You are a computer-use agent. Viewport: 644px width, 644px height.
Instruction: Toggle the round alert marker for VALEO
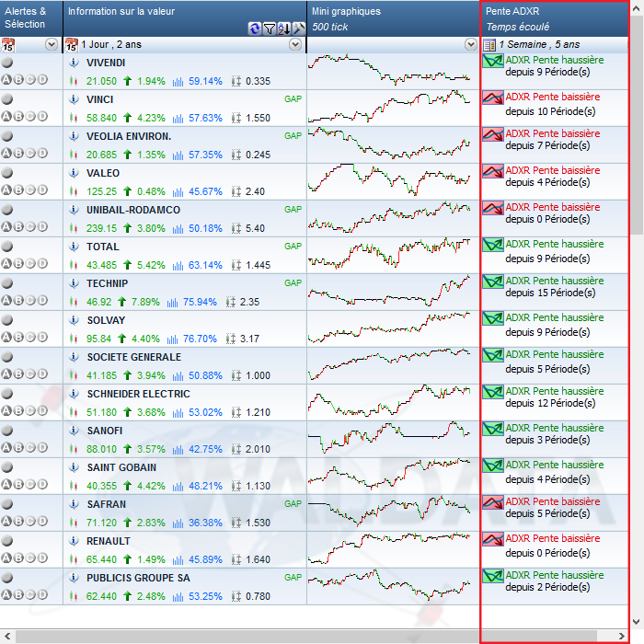click(7, 173)
